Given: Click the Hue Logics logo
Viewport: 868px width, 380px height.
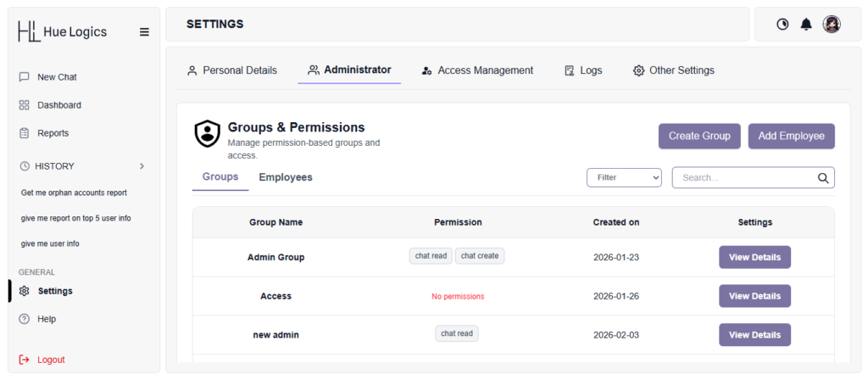Looking at the screenshot, I should 63,32.
